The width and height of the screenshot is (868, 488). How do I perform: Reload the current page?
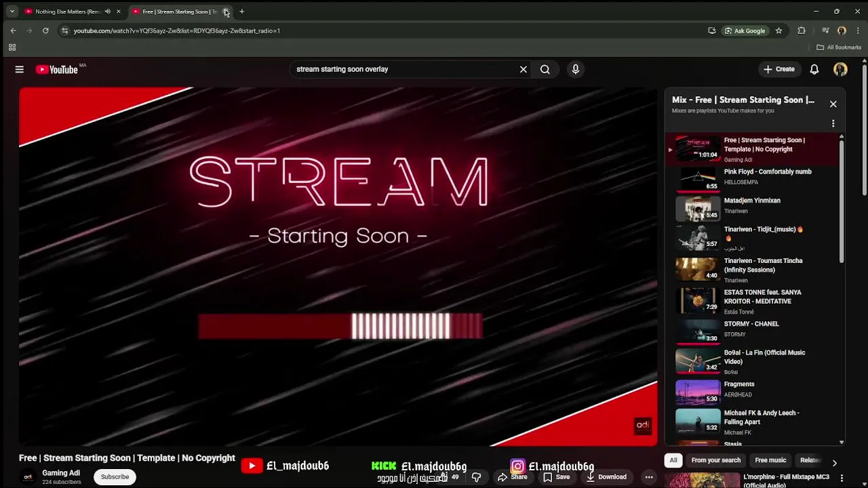coord(45,30)
